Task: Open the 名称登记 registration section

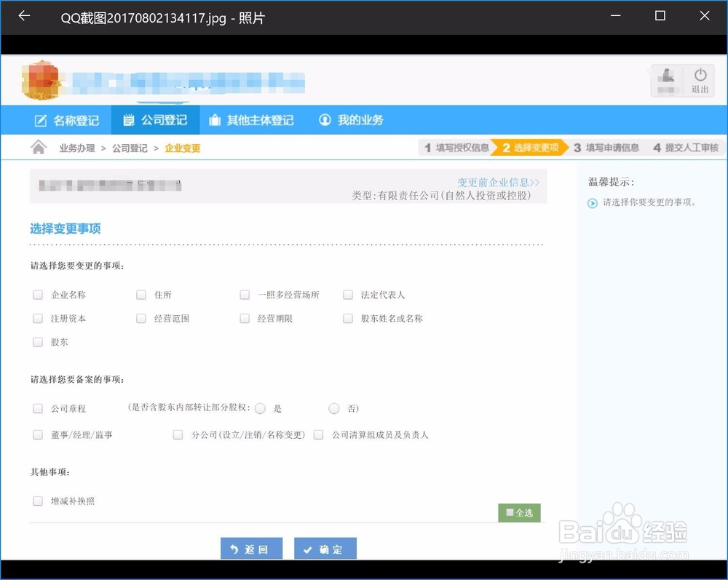Action: [66, 120]
